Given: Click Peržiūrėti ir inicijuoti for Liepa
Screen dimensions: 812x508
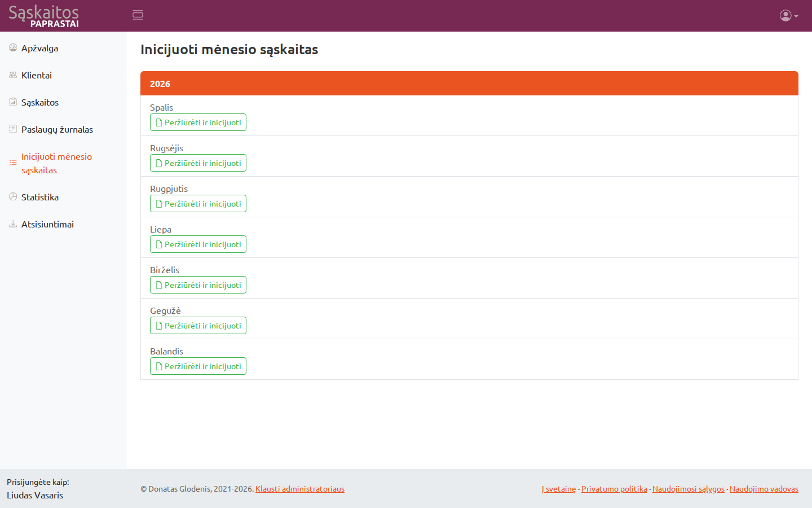Looking at the screenshot, I should [198, 244].
